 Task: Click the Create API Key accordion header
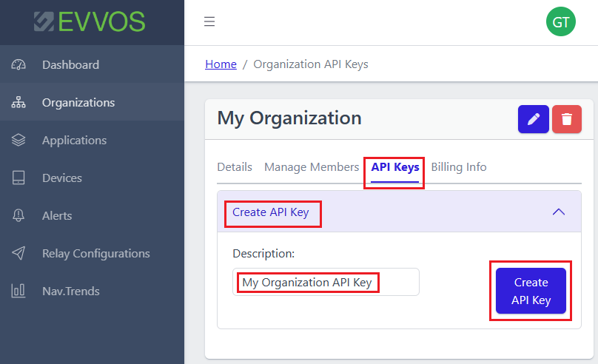(x=399, y=212)
